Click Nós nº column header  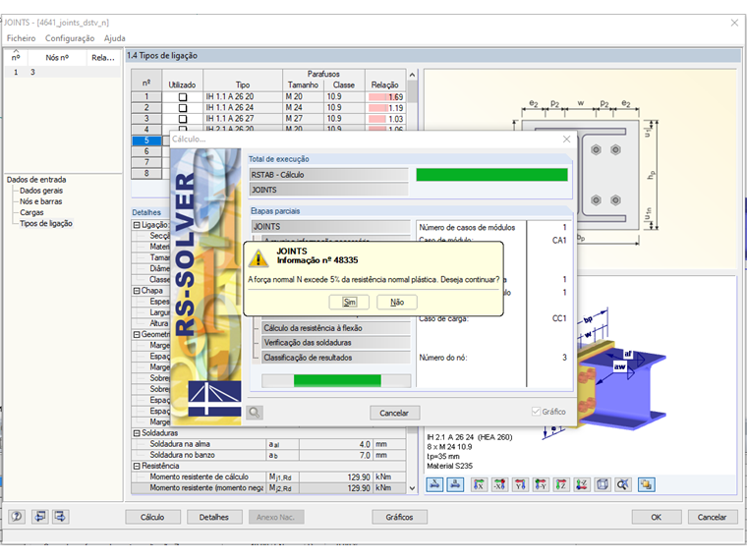(x=57, y=58)
